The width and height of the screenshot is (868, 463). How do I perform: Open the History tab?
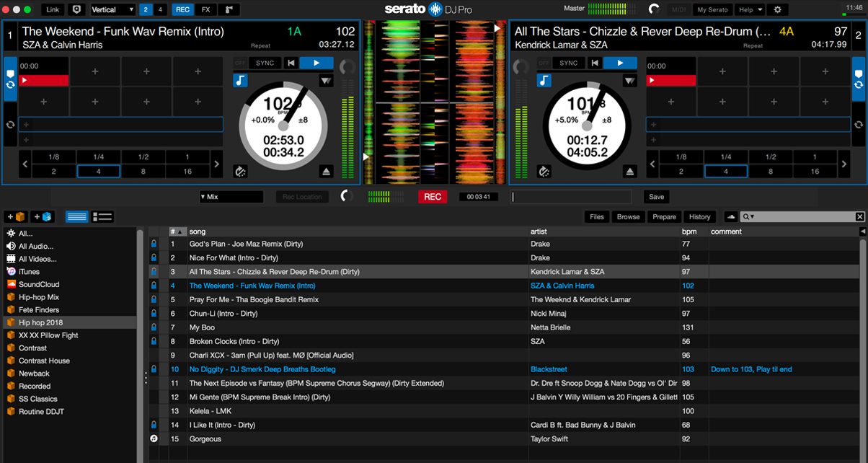pos(699,216)
